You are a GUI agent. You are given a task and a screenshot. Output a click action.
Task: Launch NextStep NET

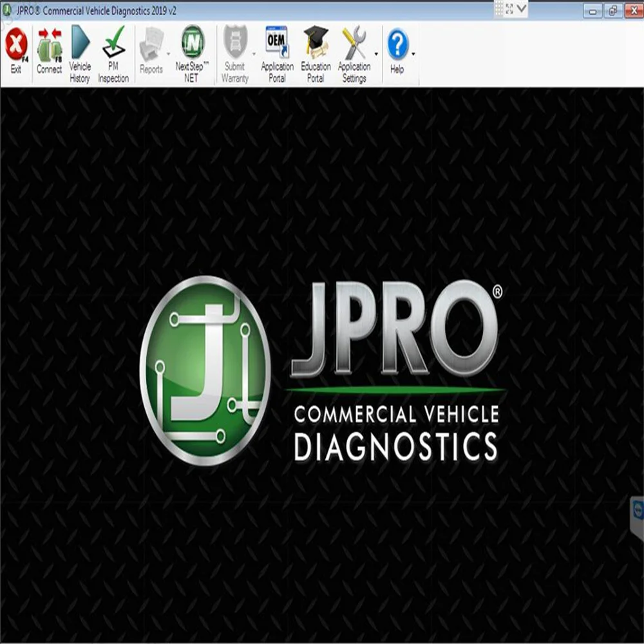192,54
